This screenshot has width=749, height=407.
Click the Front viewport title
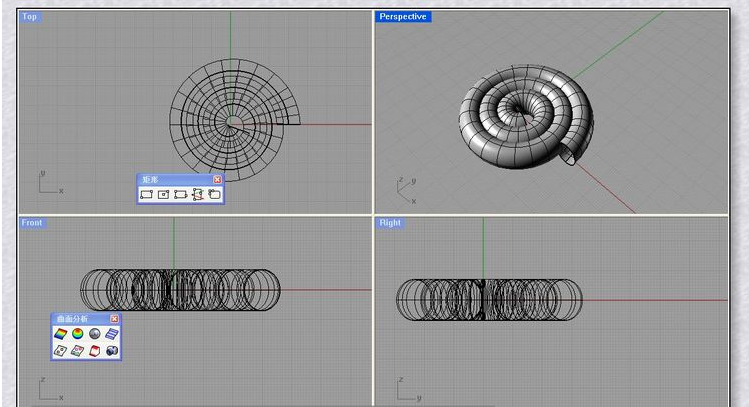point(33,223)
